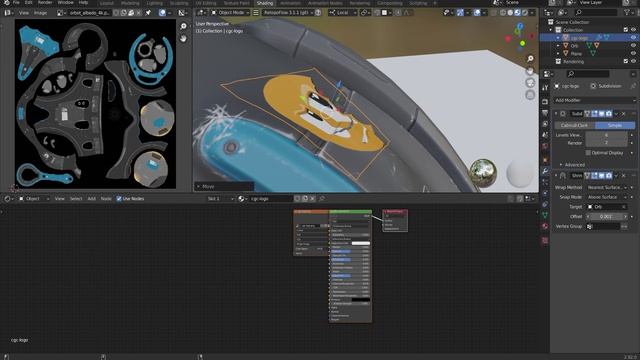Switch to the Texture Paint workspace tab
Viewport: 640px width, 360px height.
tap(236, 3)
